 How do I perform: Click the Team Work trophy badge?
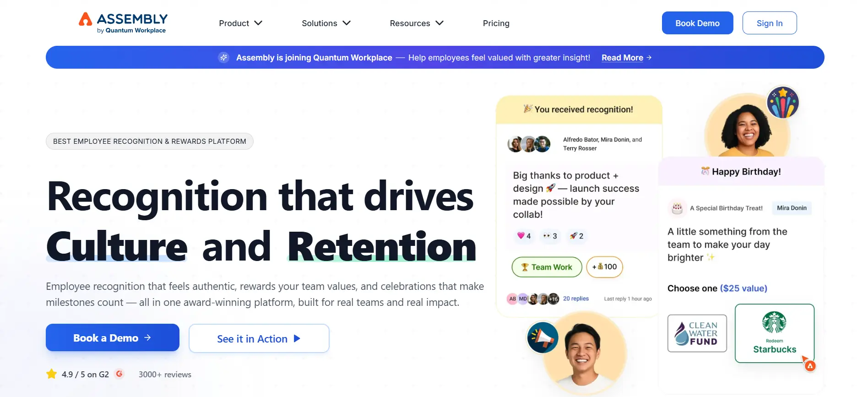coord(547,267)
